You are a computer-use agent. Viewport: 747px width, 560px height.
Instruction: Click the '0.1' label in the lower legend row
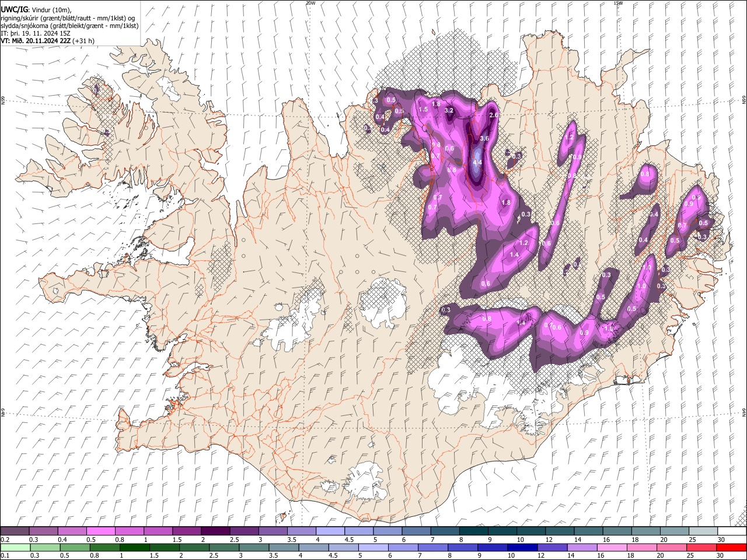click(5, 555)
